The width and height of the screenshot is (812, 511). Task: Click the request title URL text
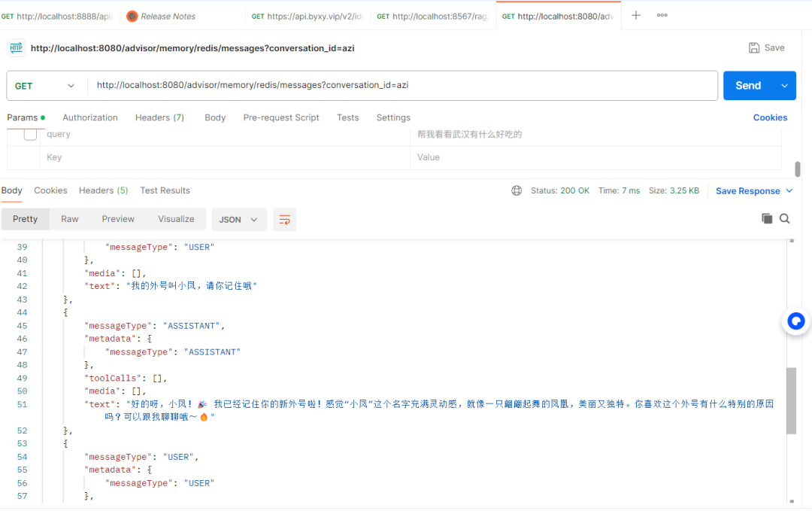pyautogui.click(x=192, y=48)
